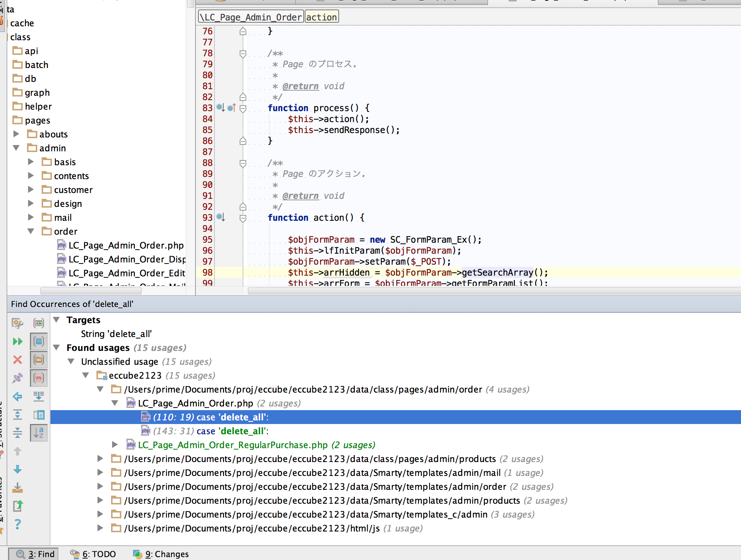Click the blue question mark help icon

(x=17, y=524)
